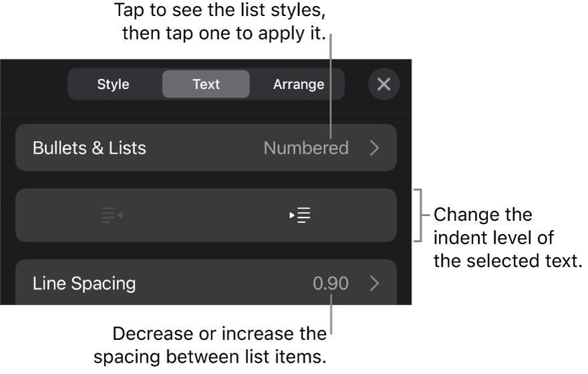588x374 pixels.
Task: Click the panel gap below Bullets & Lists row
Action: pyautogui.click(x=206, y=180)
